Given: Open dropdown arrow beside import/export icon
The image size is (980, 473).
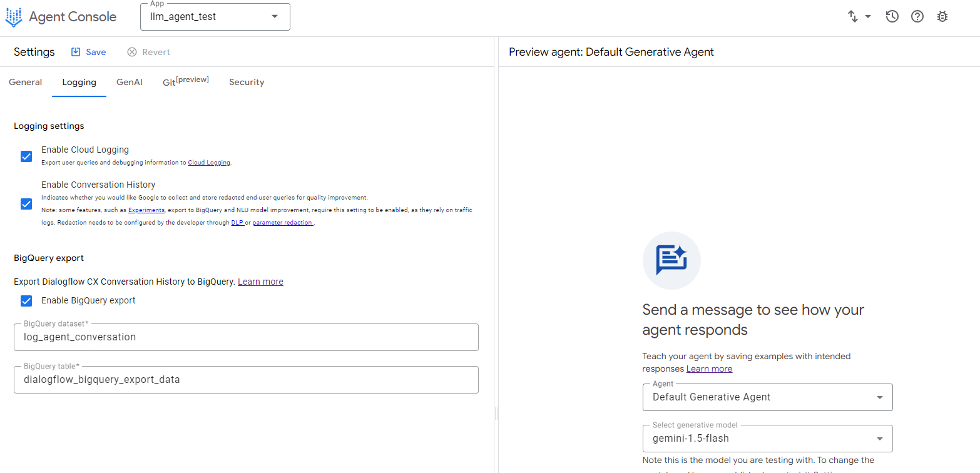Looking at the screenshot, I should click(868, 17).
